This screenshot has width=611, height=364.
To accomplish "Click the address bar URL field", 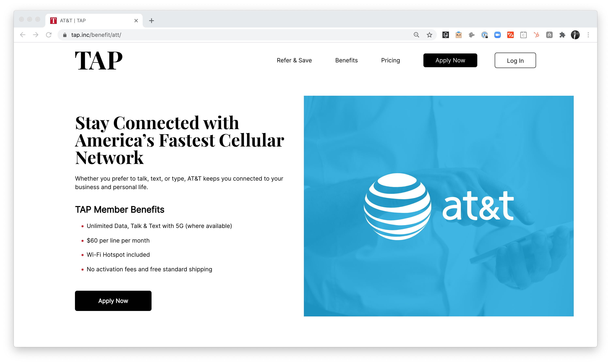I will tap(236, 35).
